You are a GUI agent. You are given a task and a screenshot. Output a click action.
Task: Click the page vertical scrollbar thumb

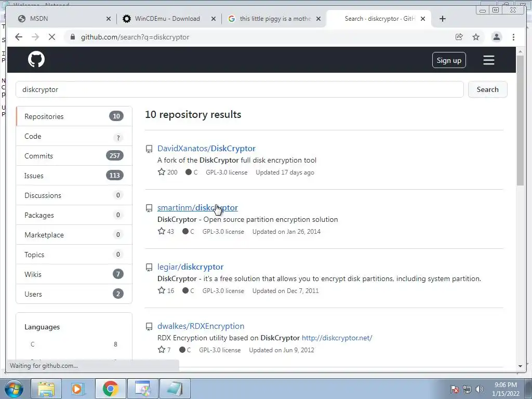coord(520,121)
